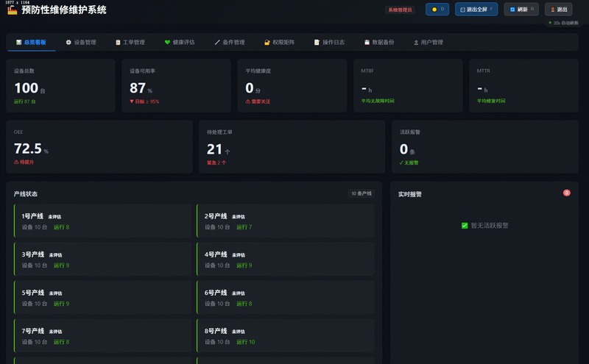Click the 系统管理员 role badge

tap(400, 10)
